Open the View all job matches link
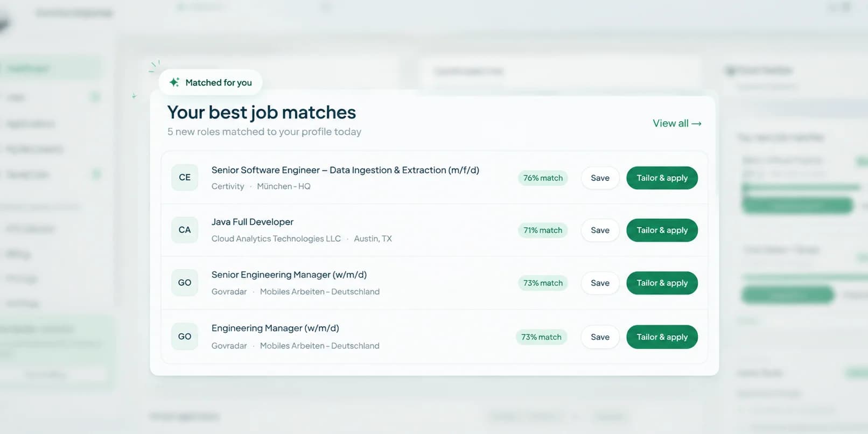Image resolution: width=868 pixels, height=434 pixels. tap(677, 123)
